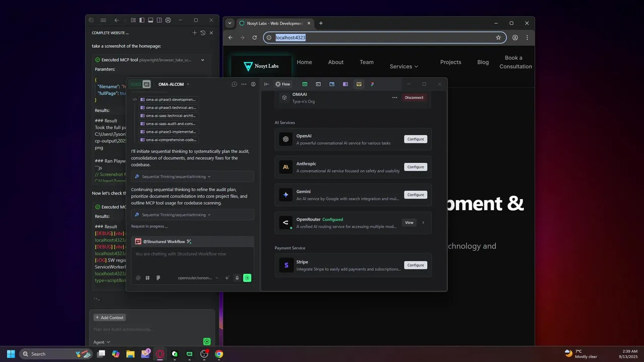This screenshot has height=362, width=644.
Task: Open the openrouter/sonom model dropdown
Action: [198, 278]
